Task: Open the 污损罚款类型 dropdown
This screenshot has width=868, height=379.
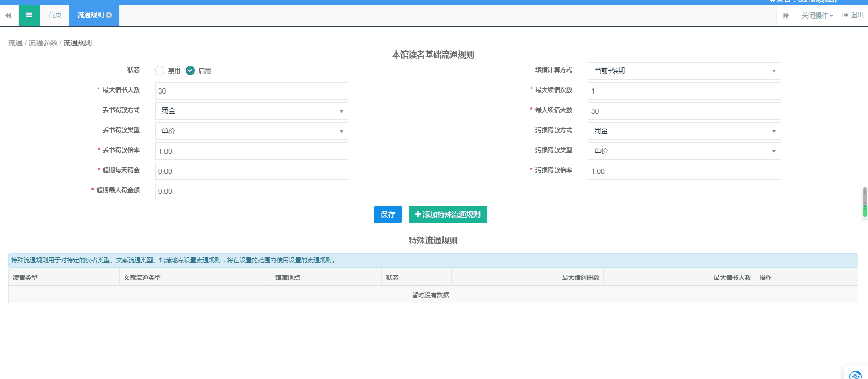Action: tap(684, 151)
